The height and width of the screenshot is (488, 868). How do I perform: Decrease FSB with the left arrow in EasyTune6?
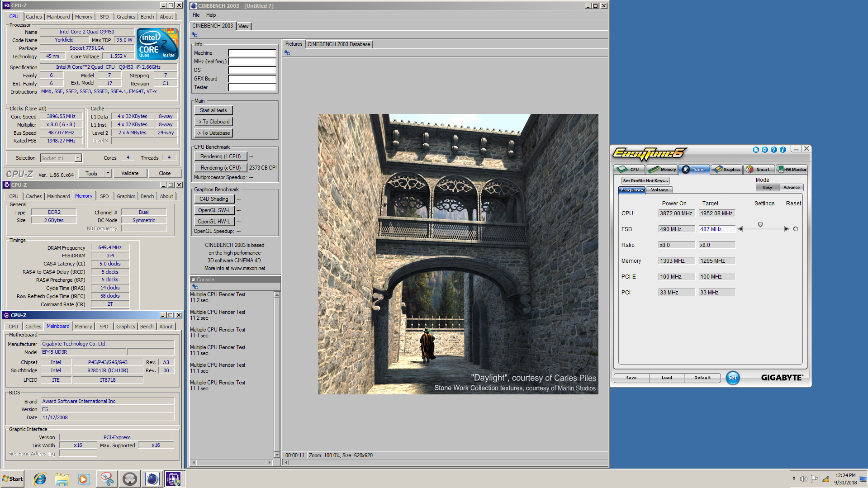740,229
